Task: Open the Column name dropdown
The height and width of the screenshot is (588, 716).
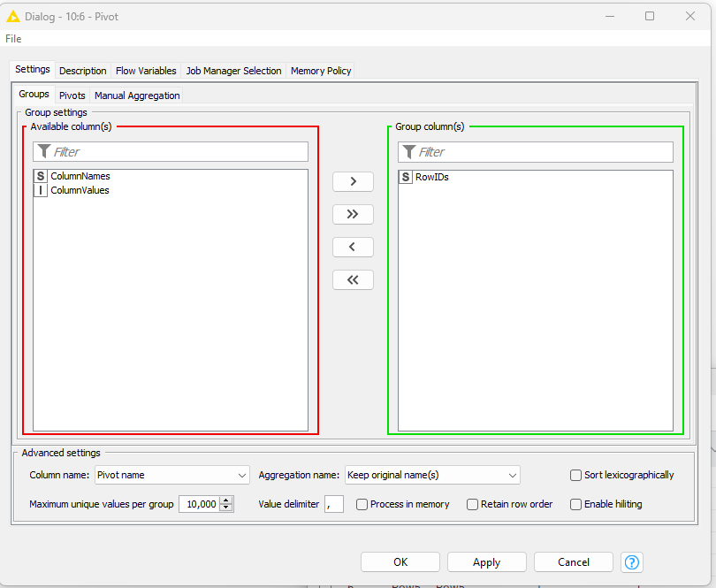Action: pyautogui.click(x=172, y=476)
